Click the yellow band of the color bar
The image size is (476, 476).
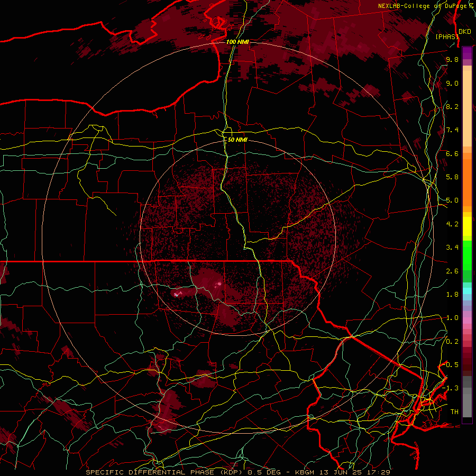click(467, 226)
